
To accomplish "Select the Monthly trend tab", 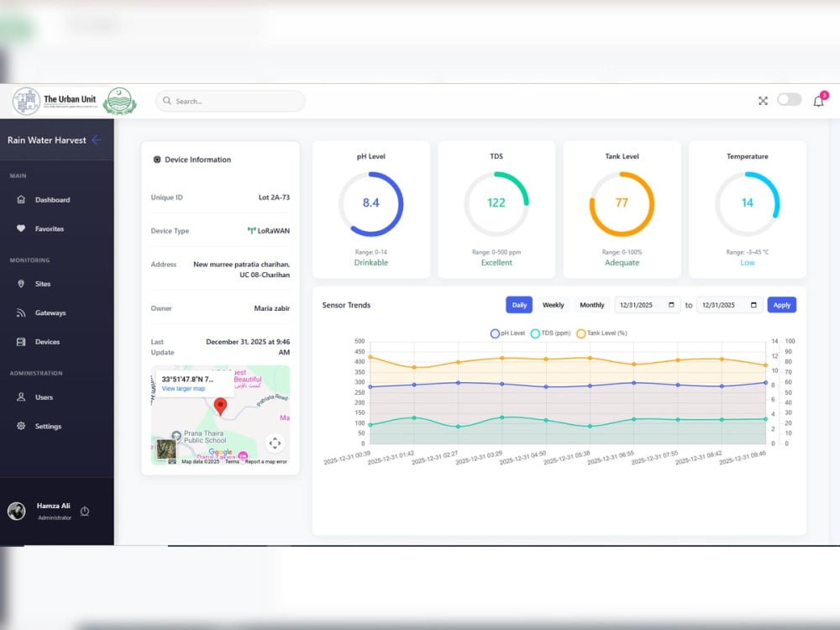I will [x=591, y=305].
